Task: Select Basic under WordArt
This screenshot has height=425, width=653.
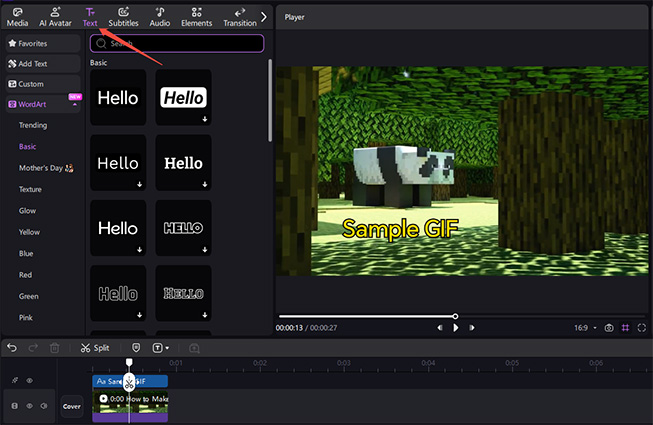Action: (x=27, y=147)
